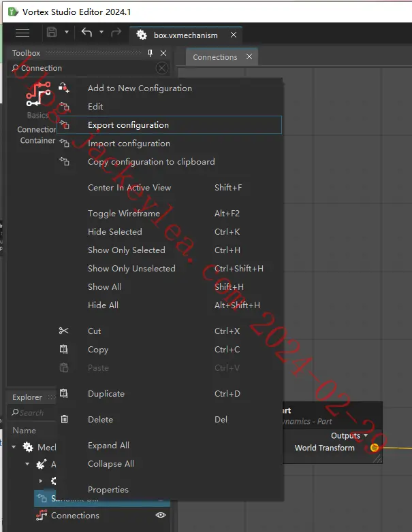Choose Center In Active View

click(169, 188)
